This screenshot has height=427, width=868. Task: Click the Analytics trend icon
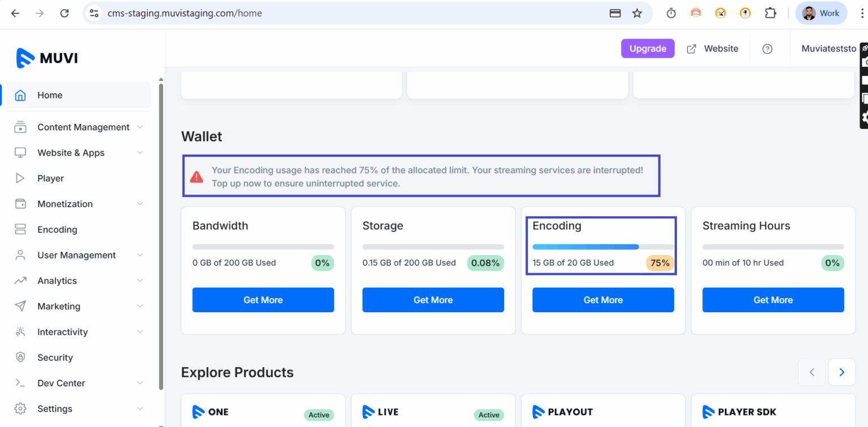coord(20,281)
